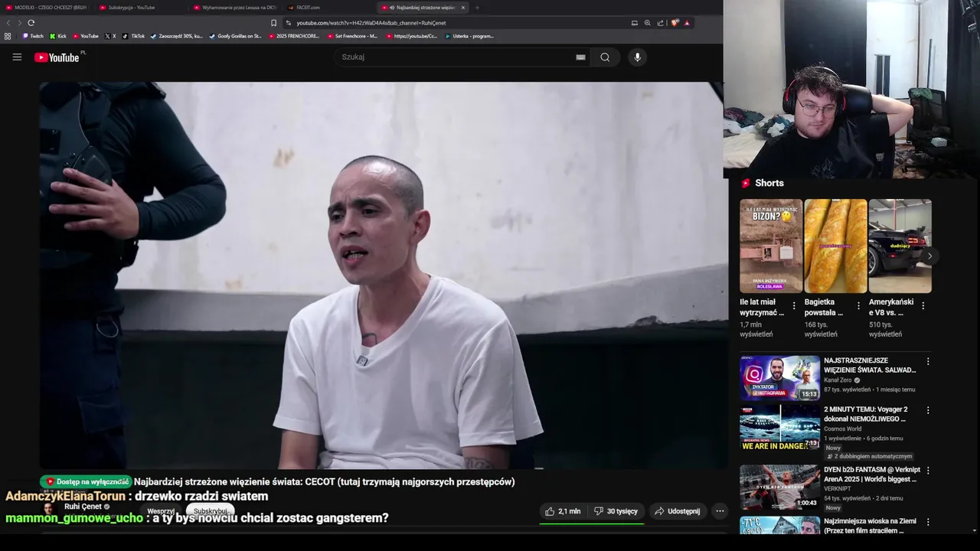The height and width of the screenshot is (551, 980).
Task: Click the Dostęp na wyłączność badge
Action: tap(87, 482)
